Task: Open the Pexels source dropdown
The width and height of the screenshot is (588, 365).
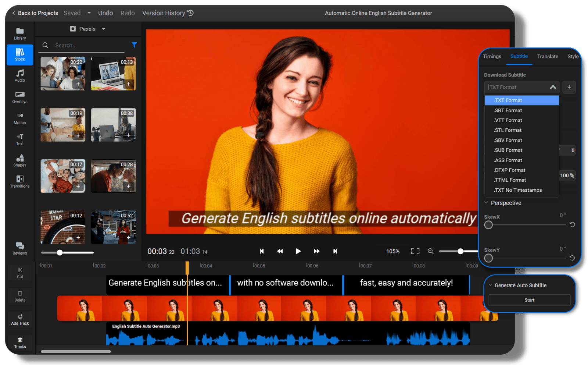Action: tap(88, 29)
